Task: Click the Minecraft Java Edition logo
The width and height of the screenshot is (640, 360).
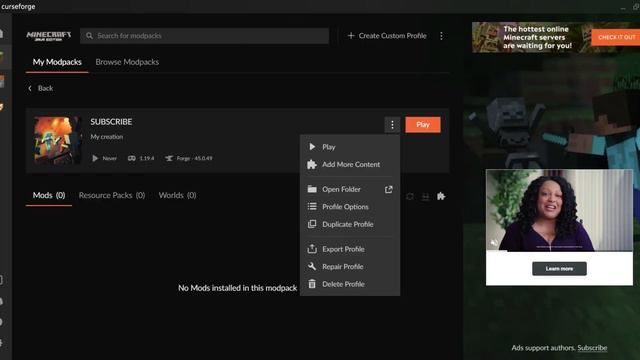Action: coord(49,36)
